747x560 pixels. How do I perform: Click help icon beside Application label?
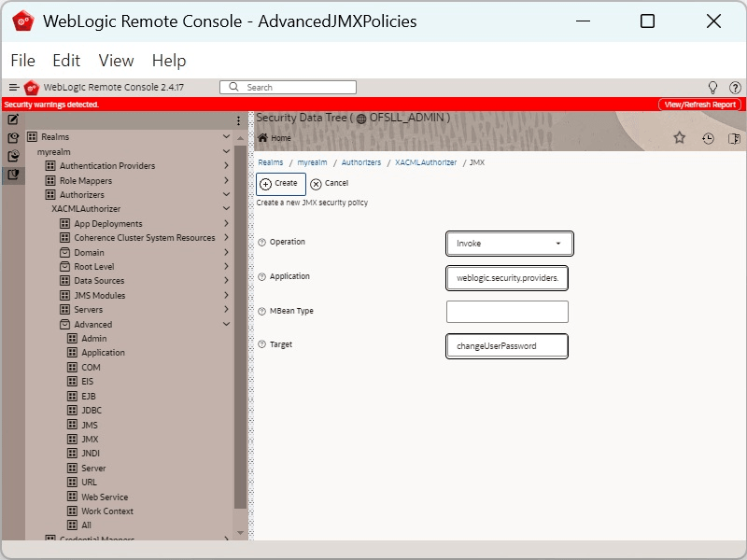tap(261, 276)
